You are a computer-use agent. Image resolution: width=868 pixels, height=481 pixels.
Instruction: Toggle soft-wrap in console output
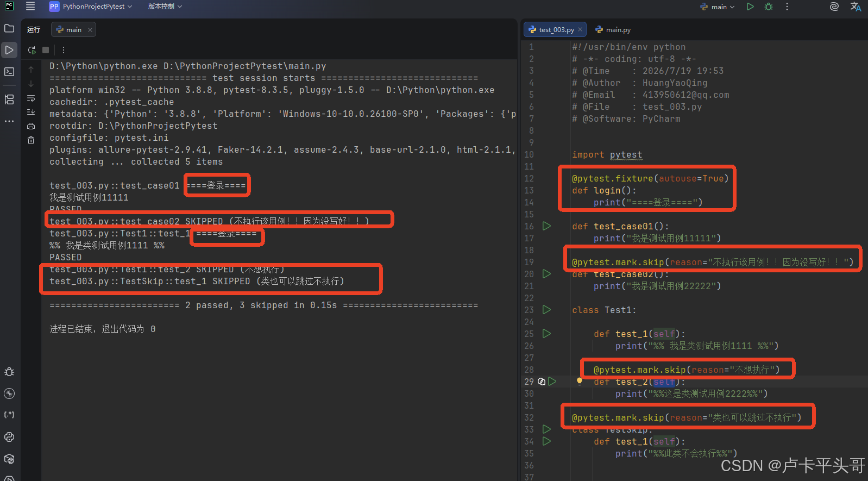pos(31,98)
